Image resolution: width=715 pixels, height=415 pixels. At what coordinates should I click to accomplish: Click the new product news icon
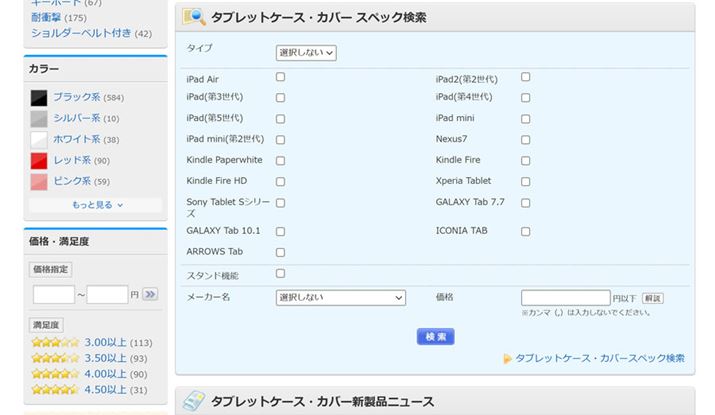(x=194, y=401)
